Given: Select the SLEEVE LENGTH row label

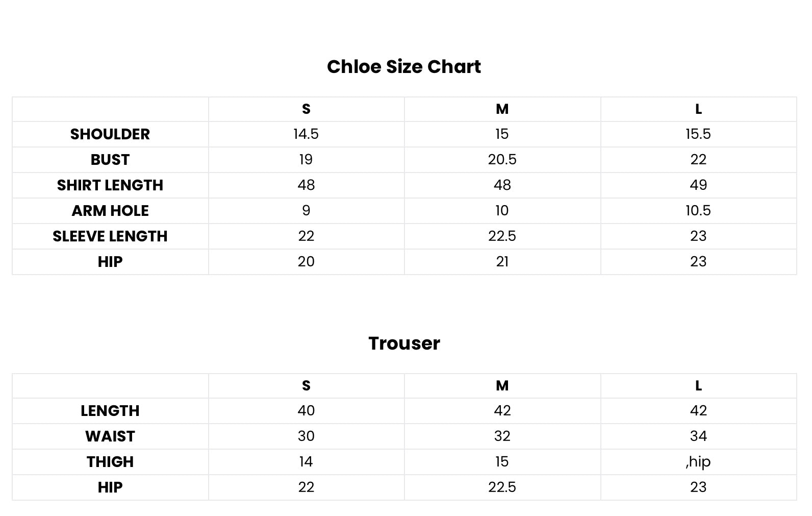Looking at the screenshot, I should [110, 236].
